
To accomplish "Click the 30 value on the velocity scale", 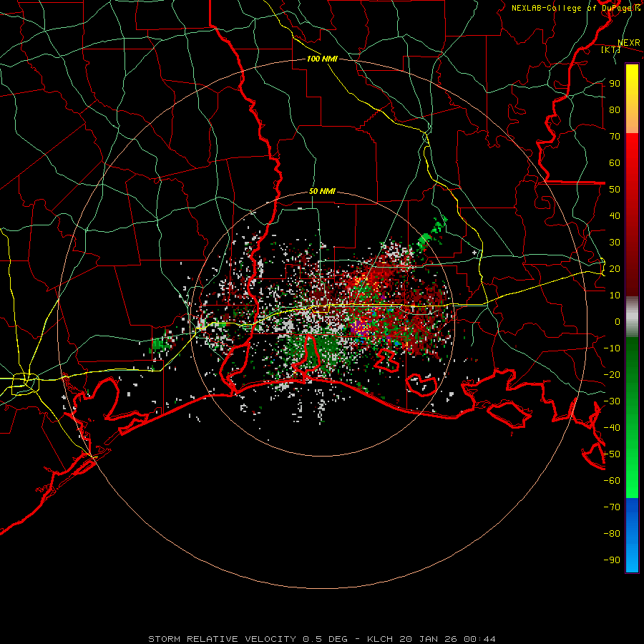I will click(615, 243).
